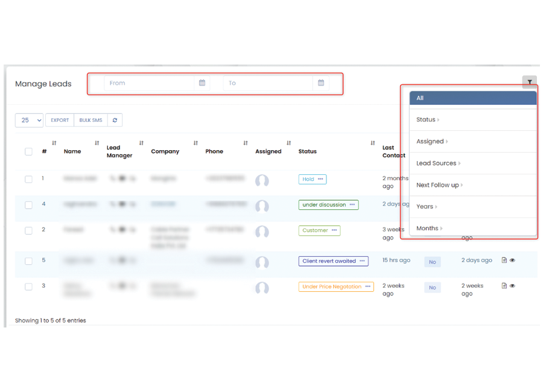This screenshot has height=392, width=543.
Task: Open the 25 entries per page dropdown
Action: pos(29,120)
